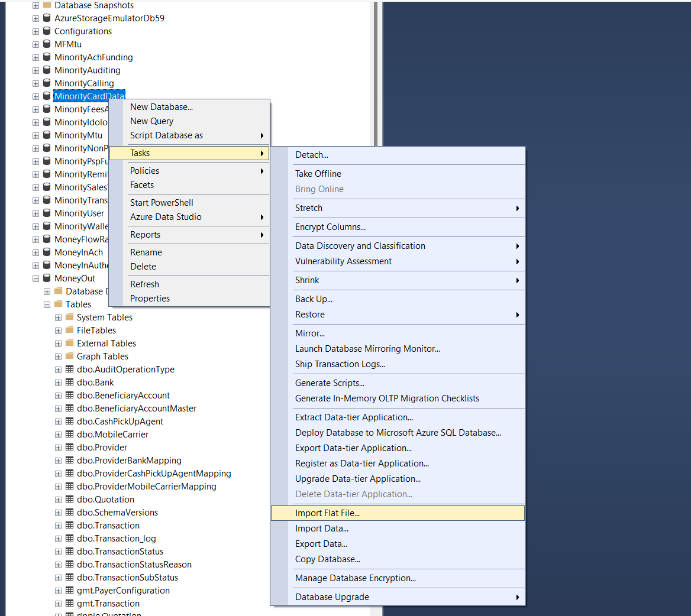This screenshot has width=691, height=616.
Task: Click the System Tables folder icon
Action: pos(69,317)
